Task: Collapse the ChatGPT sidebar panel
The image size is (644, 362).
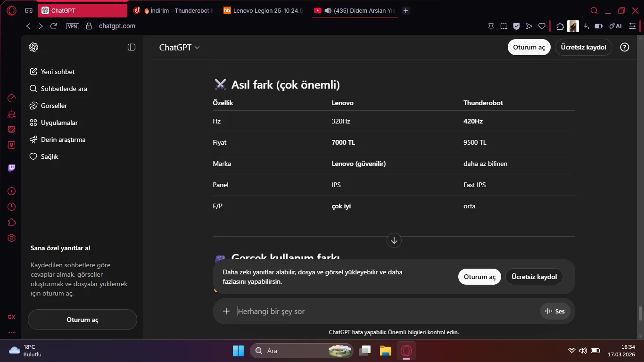Action: (132, 47)
